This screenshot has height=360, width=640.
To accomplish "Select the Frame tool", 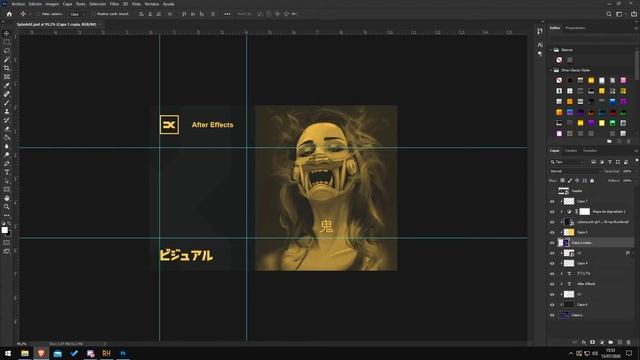I will pyautogui.click(x=7, y=77).
